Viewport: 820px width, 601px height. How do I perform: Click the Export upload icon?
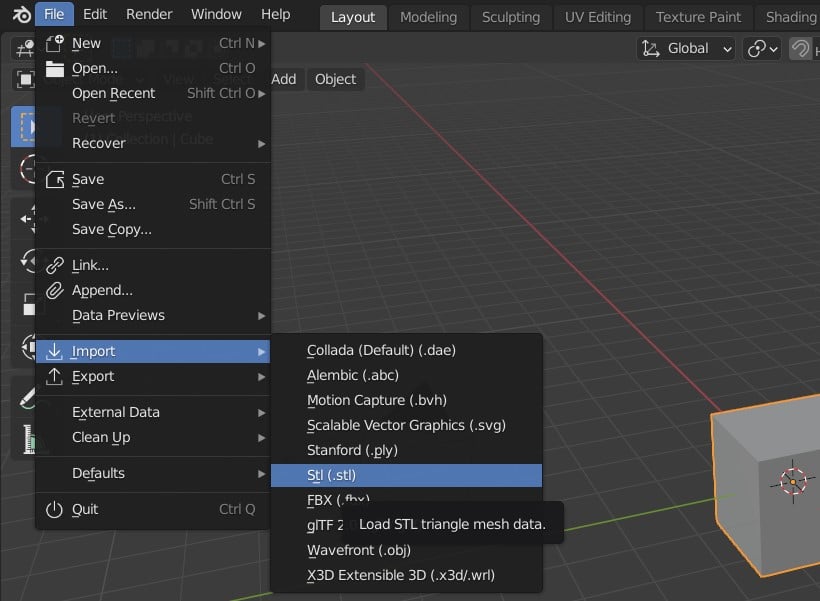coord(55,376)
